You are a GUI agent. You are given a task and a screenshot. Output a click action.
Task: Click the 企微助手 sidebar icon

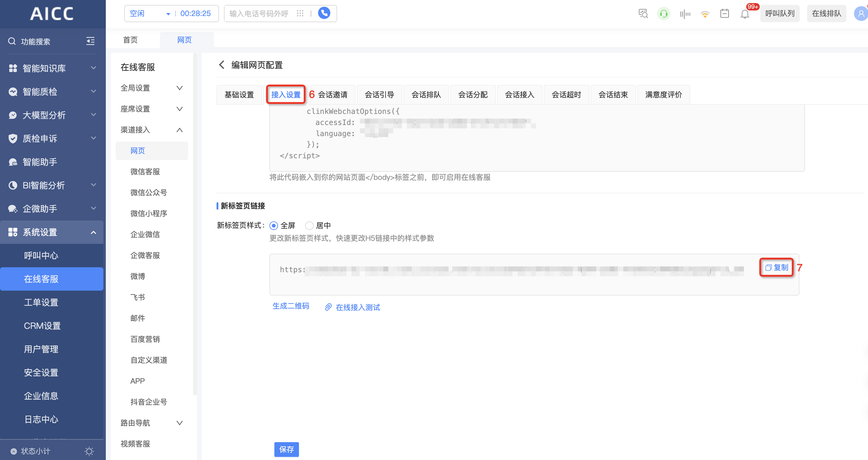tap(13, 209)
